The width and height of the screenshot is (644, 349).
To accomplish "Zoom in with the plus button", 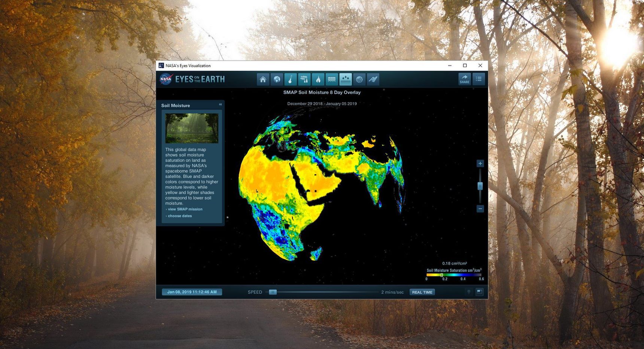I will point(480,164).
